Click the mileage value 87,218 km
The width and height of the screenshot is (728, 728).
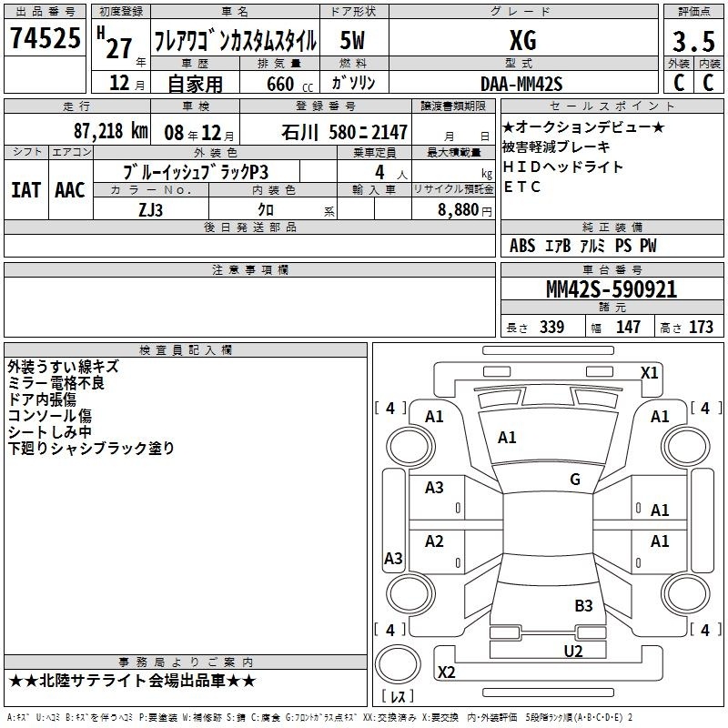point(111,131)
